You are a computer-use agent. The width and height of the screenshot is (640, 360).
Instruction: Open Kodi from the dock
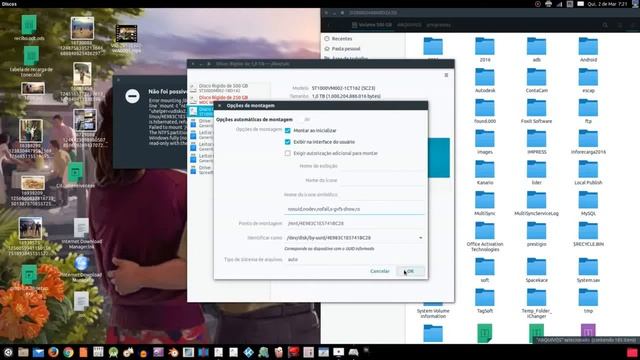coord(248,352)
